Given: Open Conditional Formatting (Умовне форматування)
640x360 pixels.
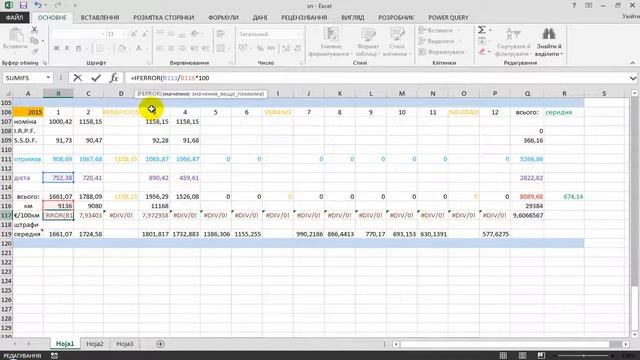Looking at the screenshot, I should [x=330, y=42].
